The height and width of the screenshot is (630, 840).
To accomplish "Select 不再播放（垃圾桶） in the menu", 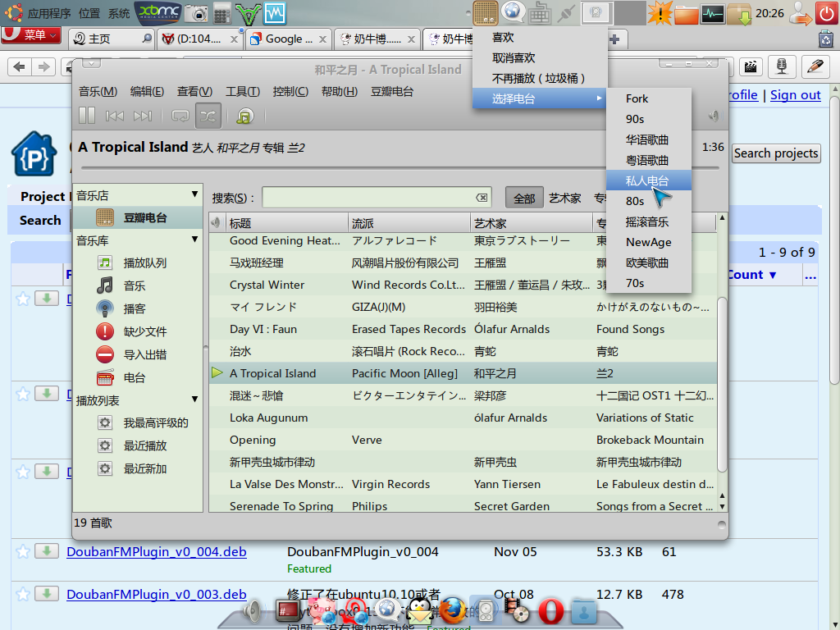I will (x=538, y=78).
